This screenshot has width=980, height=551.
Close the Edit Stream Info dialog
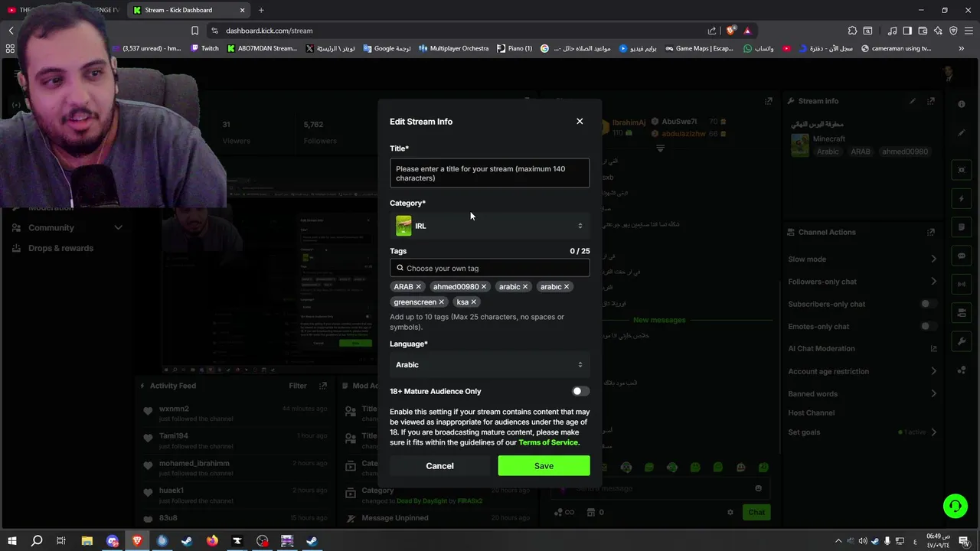click(580, 121)
